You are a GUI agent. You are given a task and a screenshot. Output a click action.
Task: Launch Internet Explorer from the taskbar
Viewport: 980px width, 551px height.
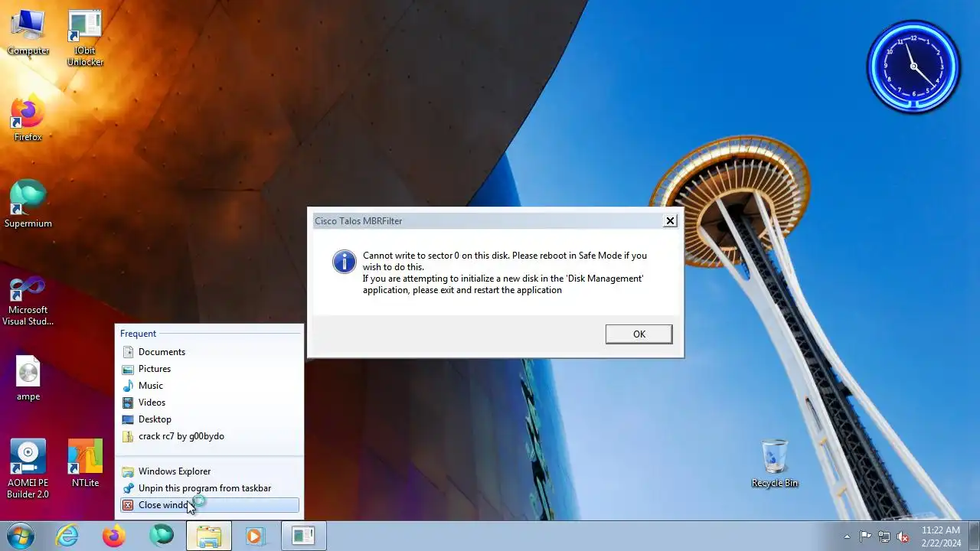[x=67, y=536]
